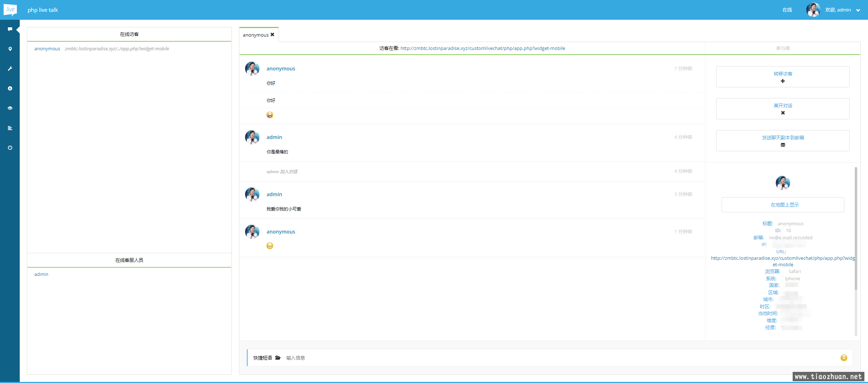Click the visitor page path in visitors list
The height and width of the screenshot is (383, 868).
(117, 49)
